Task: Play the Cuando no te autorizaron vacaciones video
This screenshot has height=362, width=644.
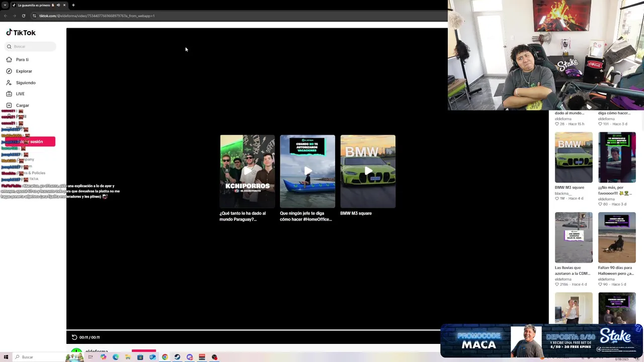Action: (307, 171)
